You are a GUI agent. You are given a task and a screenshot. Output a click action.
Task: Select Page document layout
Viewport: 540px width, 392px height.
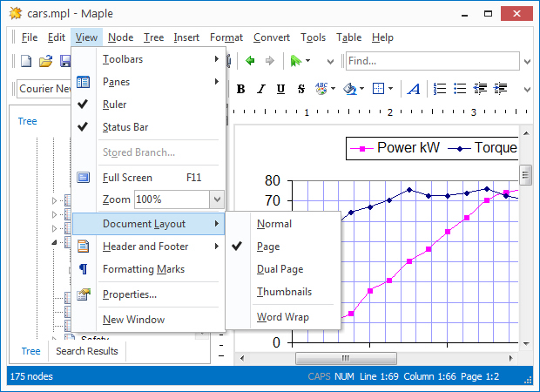click(268, 247)
